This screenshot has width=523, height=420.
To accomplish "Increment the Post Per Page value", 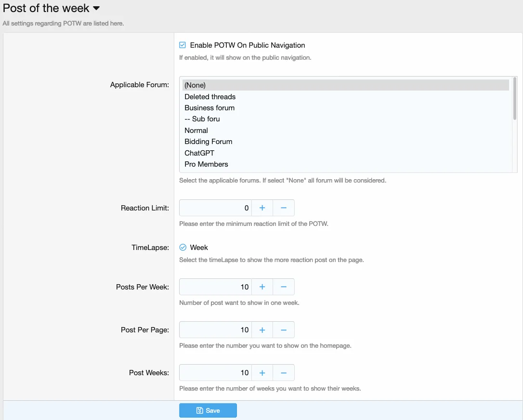I will coord(262,330).
